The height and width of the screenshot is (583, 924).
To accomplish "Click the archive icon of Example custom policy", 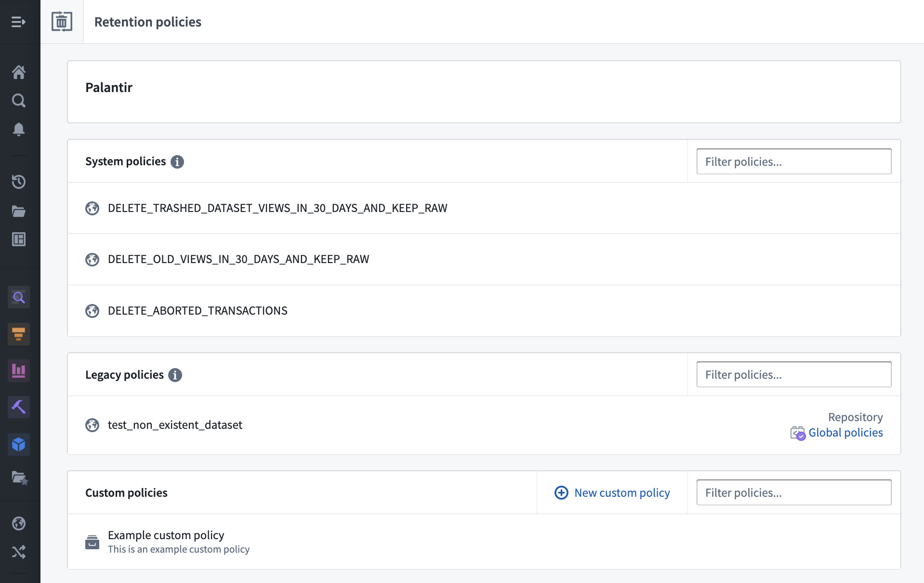I will pos(92,542).
